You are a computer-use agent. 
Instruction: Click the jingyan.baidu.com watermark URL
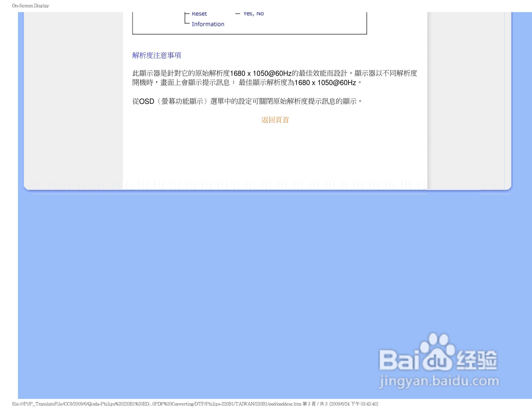click(x=439, y=381)
